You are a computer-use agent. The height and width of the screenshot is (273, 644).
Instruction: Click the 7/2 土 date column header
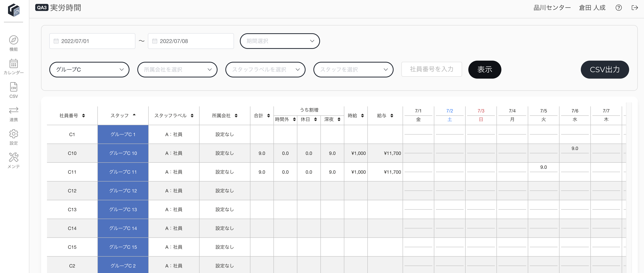tap(450, 115)
